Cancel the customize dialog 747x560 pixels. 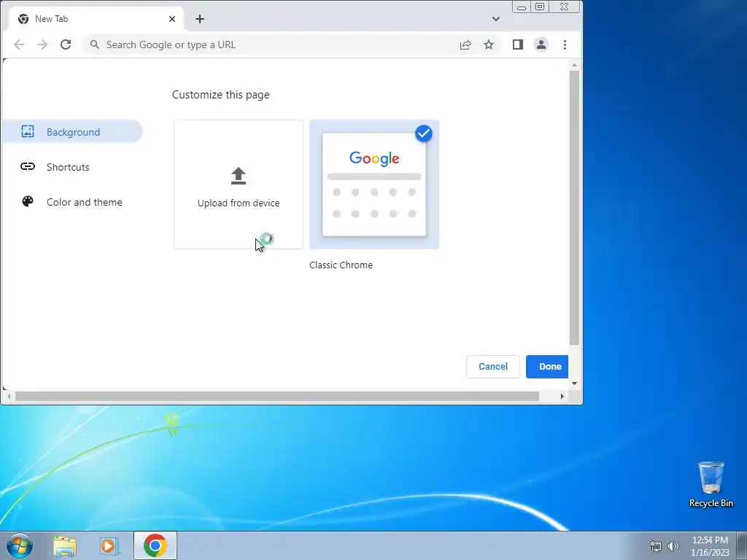(493, 367)
